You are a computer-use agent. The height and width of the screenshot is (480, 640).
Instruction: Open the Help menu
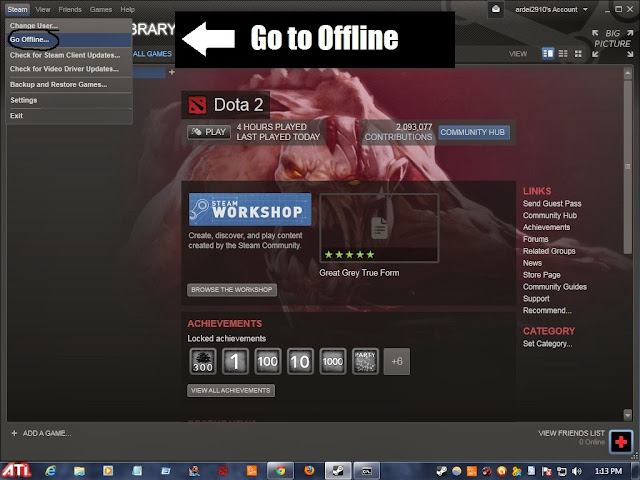(127, 9)
